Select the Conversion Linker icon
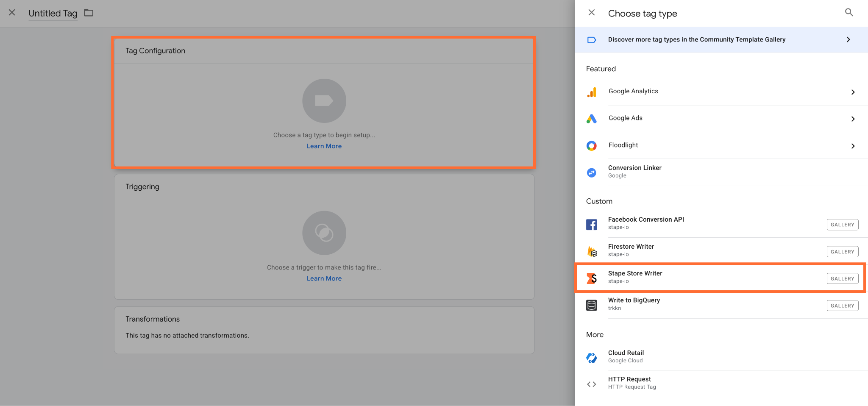This screenshot has height=406, width=868. coord(592,172)
